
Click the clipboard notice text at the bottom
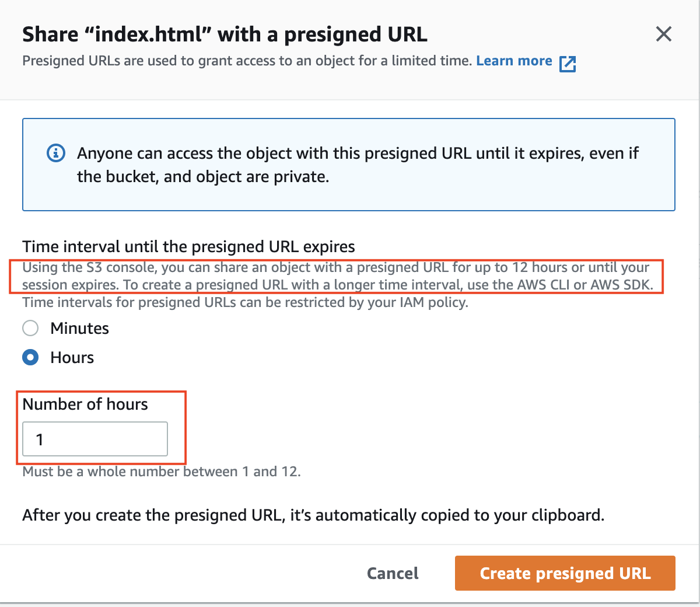[x=318, y=515]
